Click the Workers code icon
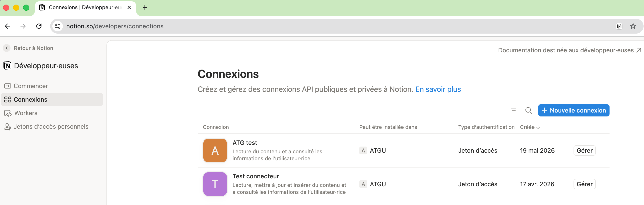Viewport: 644px width, 205px height. [x=8, y=113]
